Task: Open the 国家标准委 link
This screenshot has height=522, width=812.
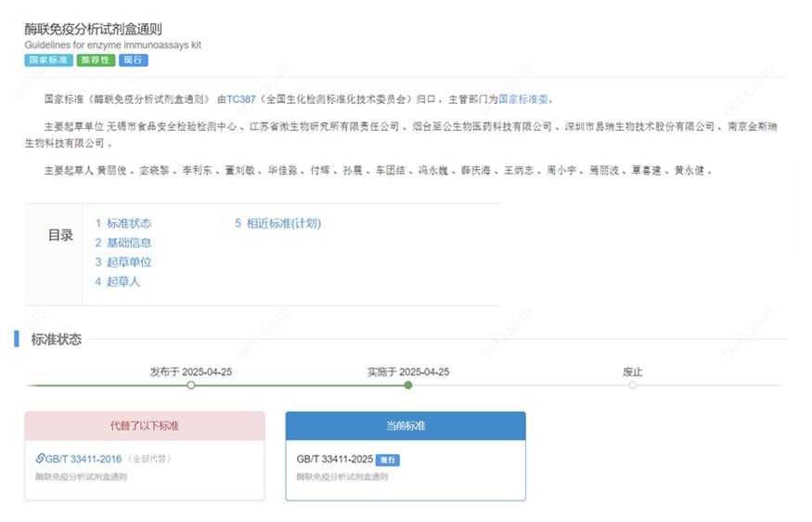Action: (524, 99)
